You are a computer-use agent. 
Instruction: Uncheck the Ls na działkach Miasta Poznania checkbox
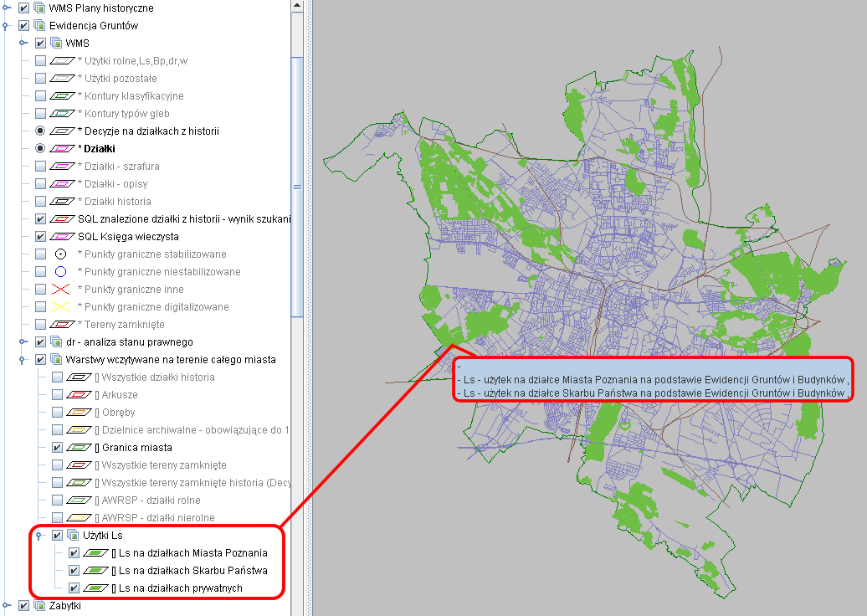74,553
